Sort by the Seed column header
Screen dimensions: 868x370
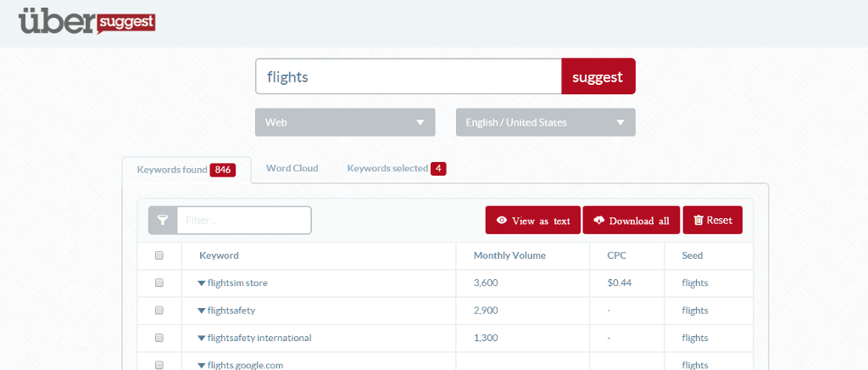(x=692, y=256)
